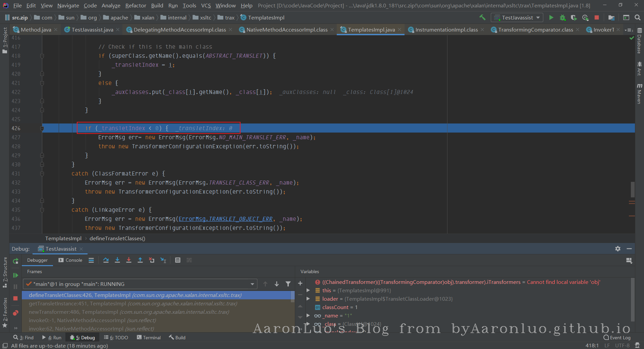
Task: Expand the 'loader' variable node
Action: pyautogui.click(x=308, y=299)
